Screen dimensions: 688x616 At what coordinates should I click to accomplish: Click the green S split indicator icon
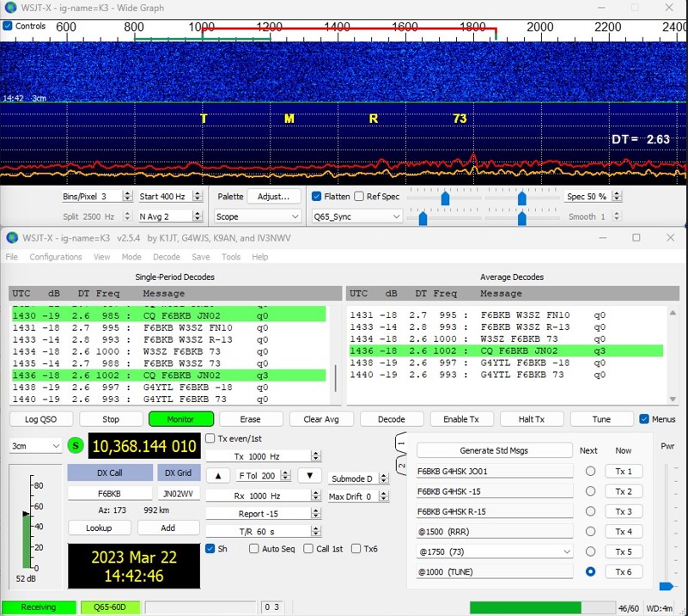point(76,446)
